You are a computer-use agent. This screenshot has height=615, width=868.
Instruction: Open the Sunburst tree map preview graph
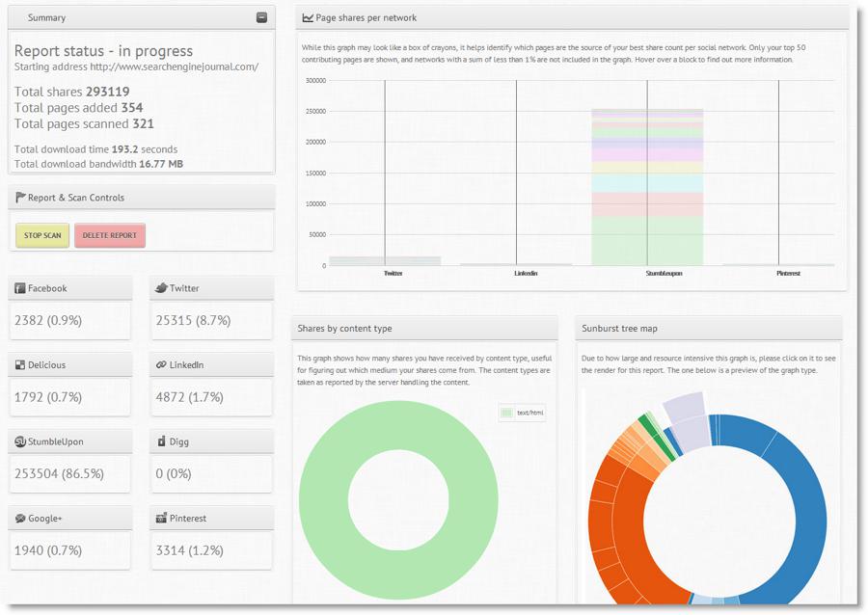coord(708,497)
